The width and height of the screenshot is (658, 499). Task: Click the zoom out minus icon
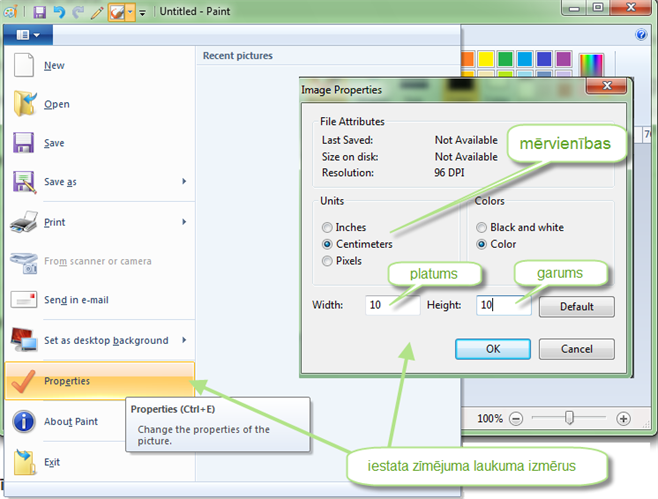(x=518, y=418)
